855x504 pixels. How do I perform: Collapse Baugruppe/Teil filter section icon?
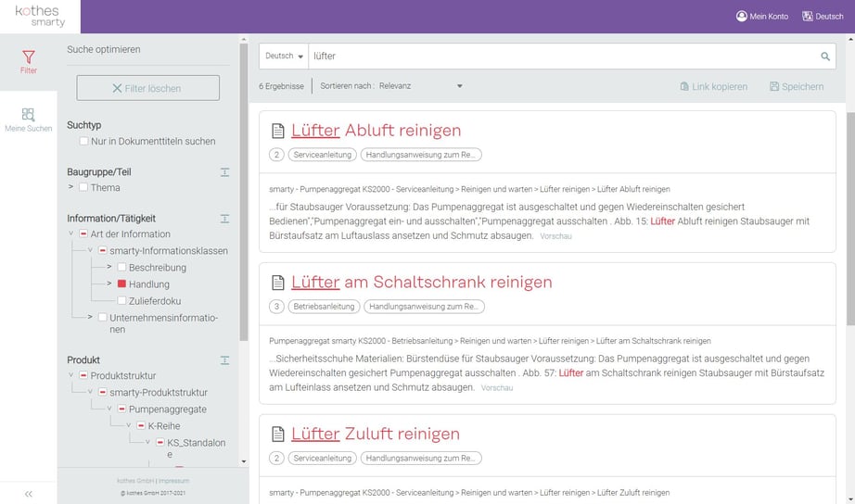click(224, 172)
